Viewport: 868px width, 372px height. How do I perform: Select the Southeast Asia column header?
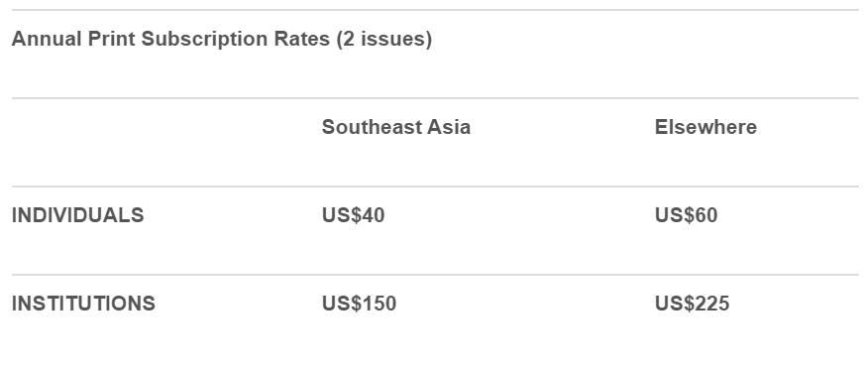click(395, 127)
